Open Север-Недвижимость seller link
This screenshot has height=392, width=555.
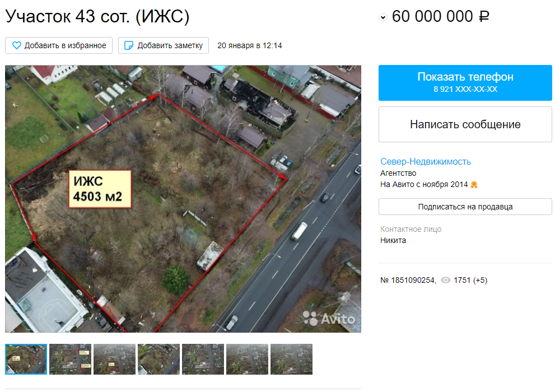426,162
